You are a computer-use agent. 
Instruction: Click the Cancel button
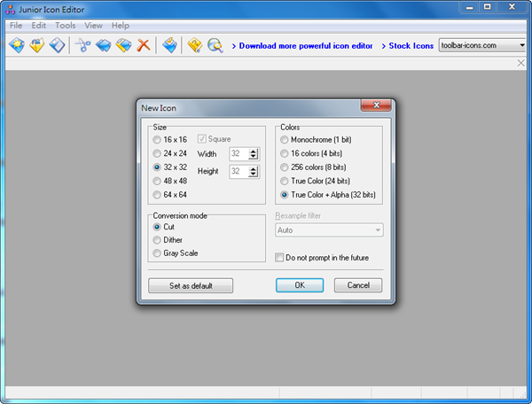coord(358,285)
